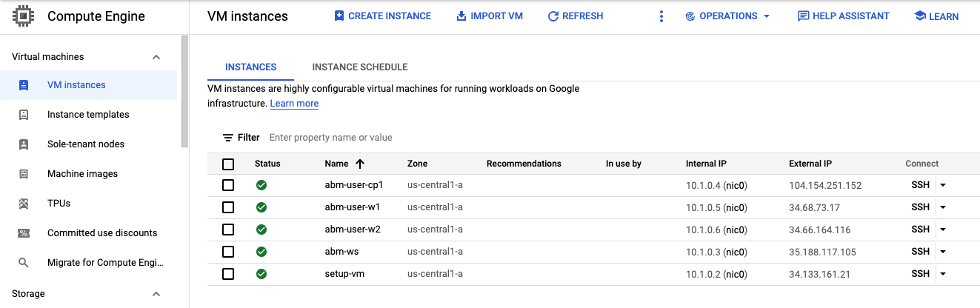Open the abm-ws instance name
Screen dimensions: 980x308
point(341,252)
